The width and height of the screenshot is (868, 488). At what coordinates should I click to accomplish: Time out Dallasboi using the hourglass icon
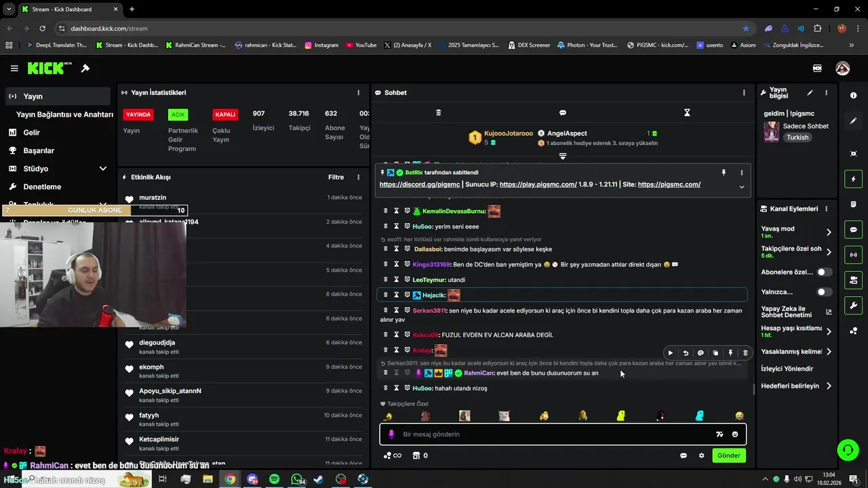(x=397, y=249)
